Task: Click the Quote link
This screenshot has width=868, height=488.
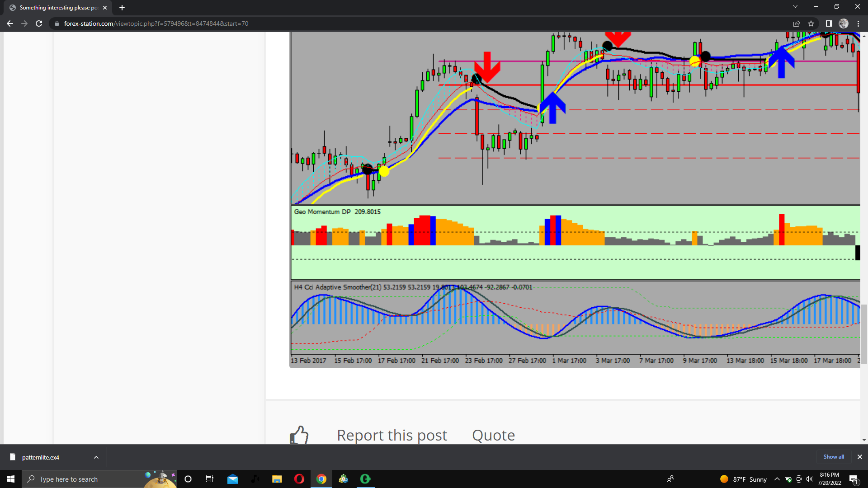Action: [493, 435]
